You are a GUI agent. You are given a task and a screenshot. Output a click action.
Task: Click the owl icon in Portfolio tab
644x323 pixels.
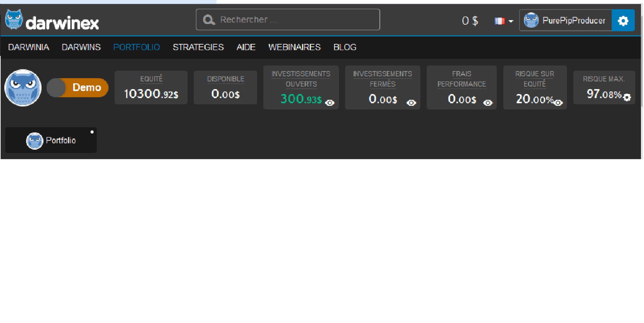tap(34, 141)
